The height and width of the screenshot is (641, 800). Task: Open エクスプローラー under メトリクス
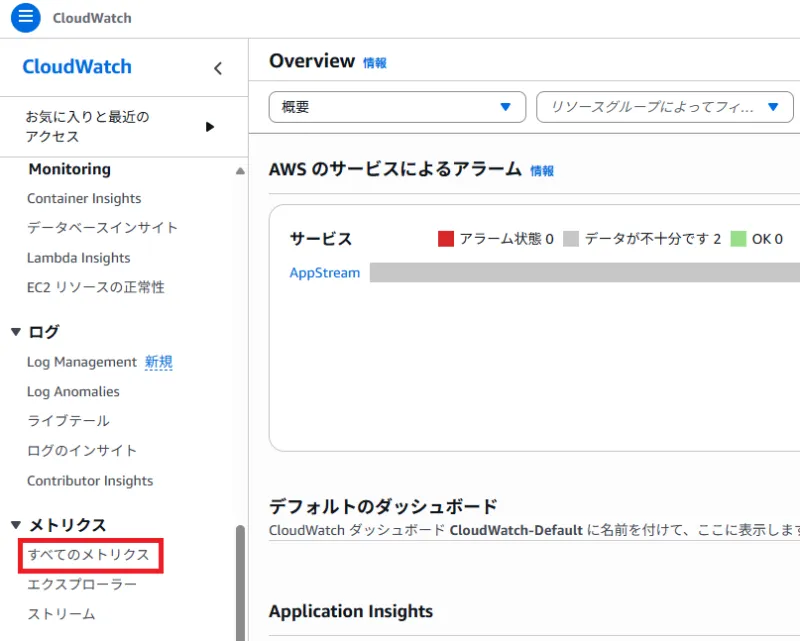pyautogui.click(x=82, y=584)
